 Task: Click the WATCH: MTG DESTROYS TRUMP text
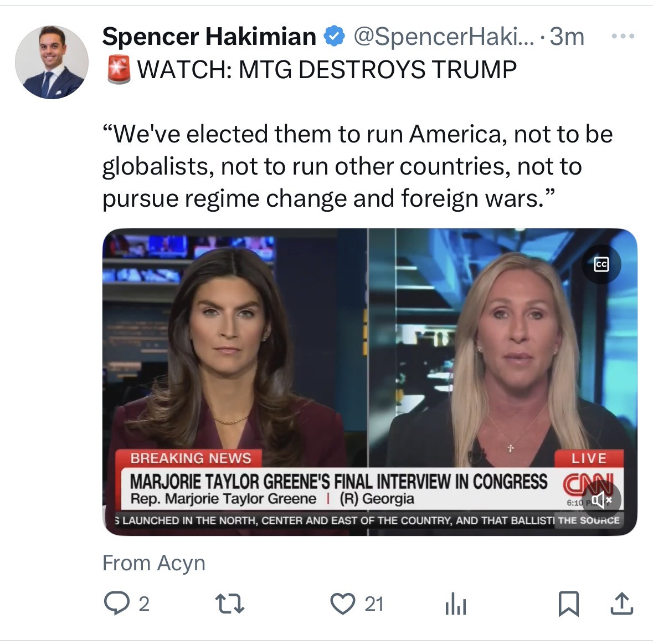click(x=327, y=69)
